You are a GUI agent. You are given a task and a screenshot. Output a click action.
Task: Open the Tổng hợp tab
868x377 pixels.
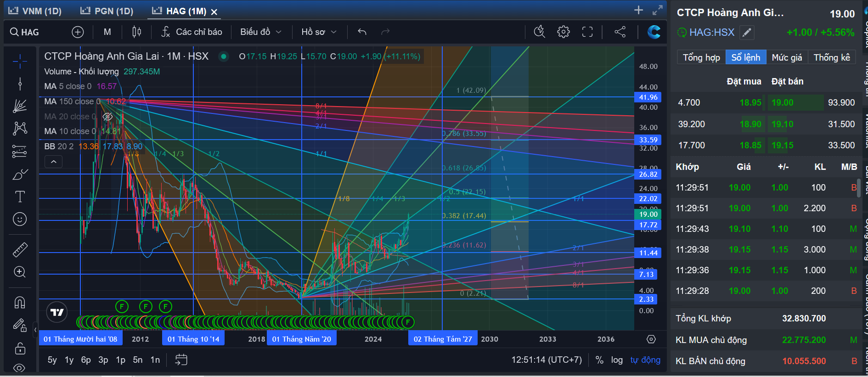701,57
